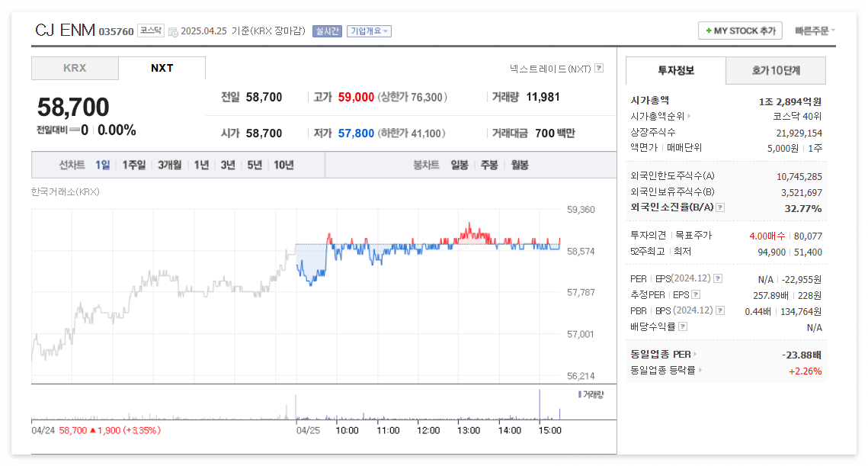
Task: Switch the candle chart to 주봉
Action: coord(489,164)
